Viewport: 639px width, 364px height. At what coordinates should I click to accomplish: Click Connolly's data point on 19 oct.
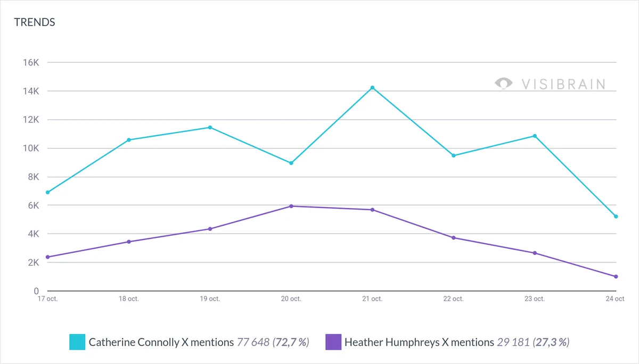[x=210, y=127]
